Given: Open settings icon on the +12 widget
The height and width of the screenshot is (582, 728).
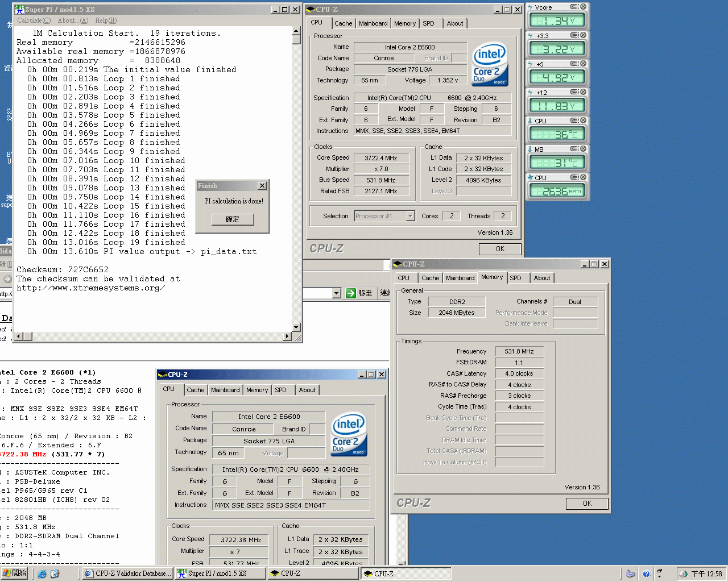Looking at the screenshot, I should 574,92.
